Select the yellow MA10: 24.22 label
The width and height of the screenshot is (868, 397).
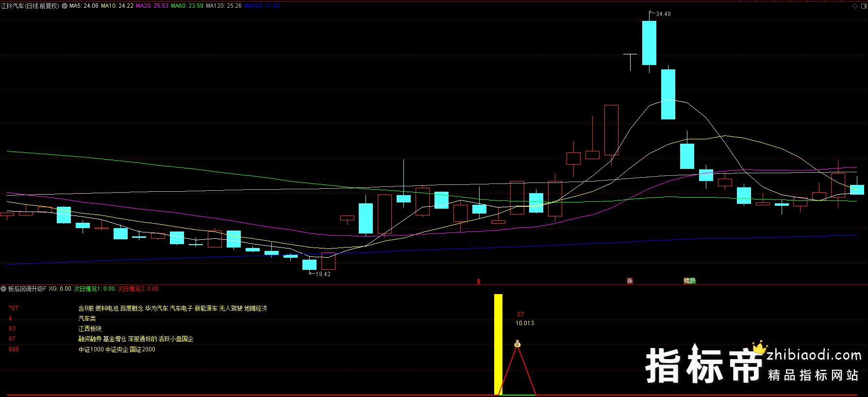coord(117,6)
